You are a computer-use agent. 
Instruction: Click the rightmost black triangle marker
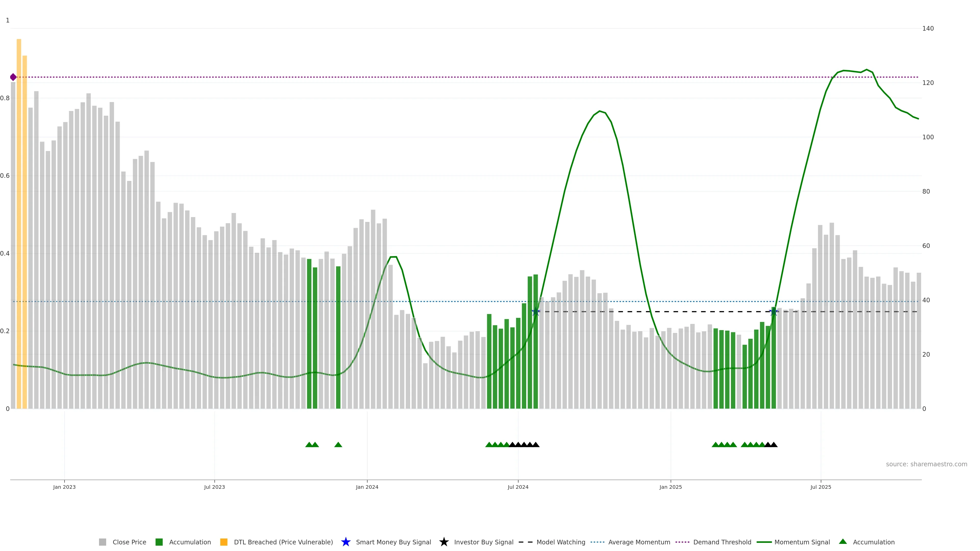coord(774,445)
